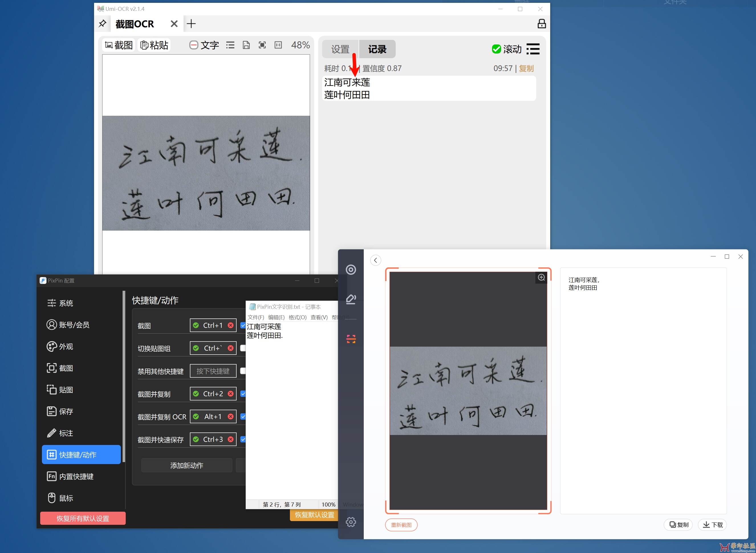Clear the Ctrl+1 shortcut with red X
756x553 pixels.
point(231,325)
